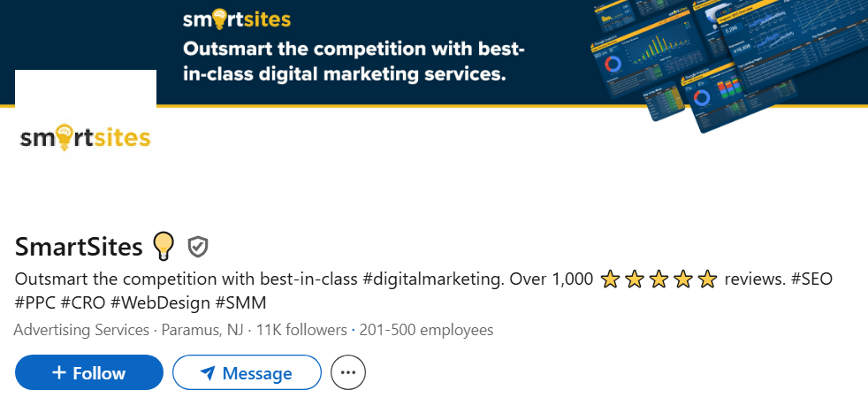Click the plus icon in Follow button

(59, 372)
